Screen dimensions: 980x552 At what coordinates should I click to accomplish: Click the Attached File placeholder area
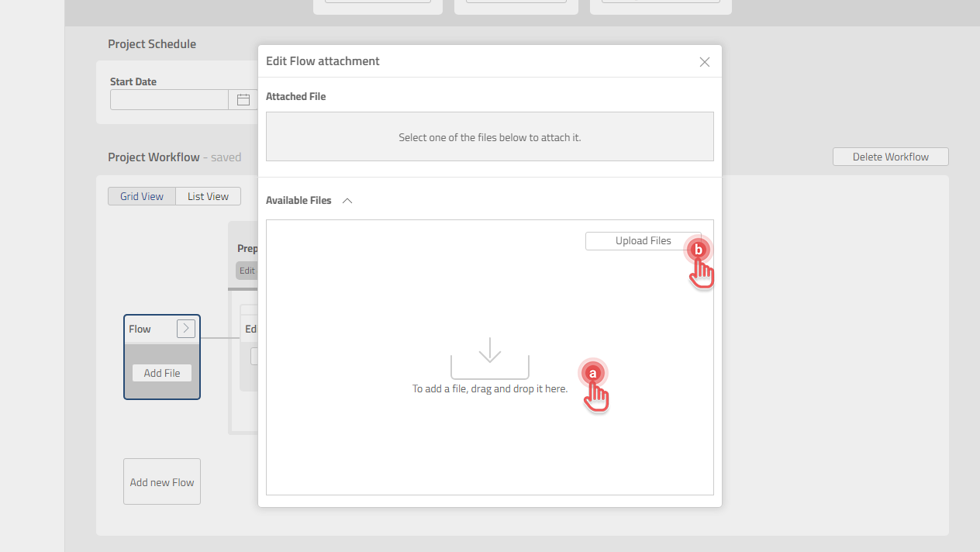tap(489, 137)
